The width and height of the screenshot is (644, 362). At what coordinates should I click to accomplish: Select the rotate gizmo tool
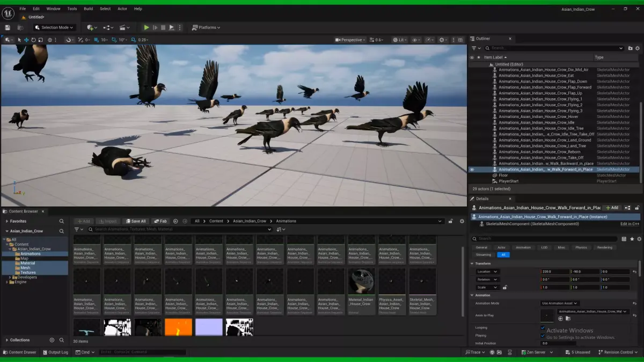(x=33, y=40)
